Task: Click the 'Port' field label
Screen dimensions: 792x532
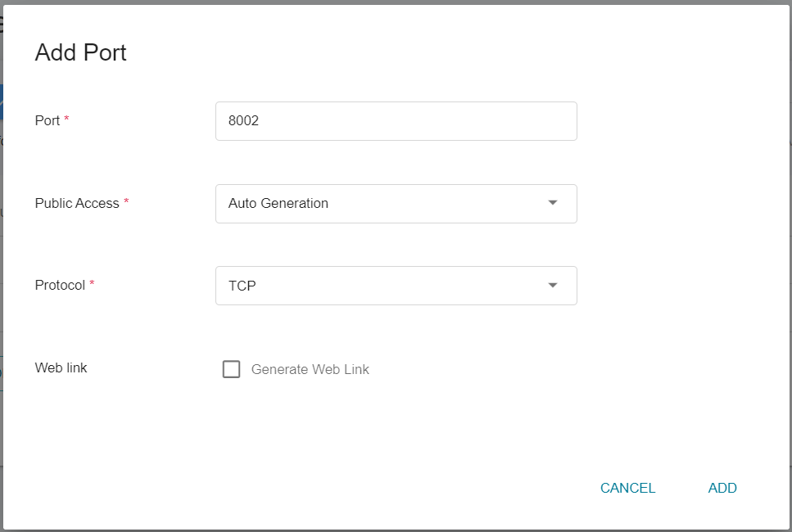Action: pyautogui.click(x=48, y=120)
